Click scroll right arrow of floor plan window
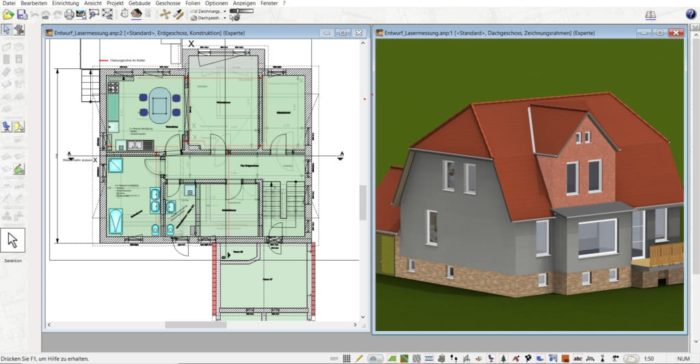 [356, 325]
